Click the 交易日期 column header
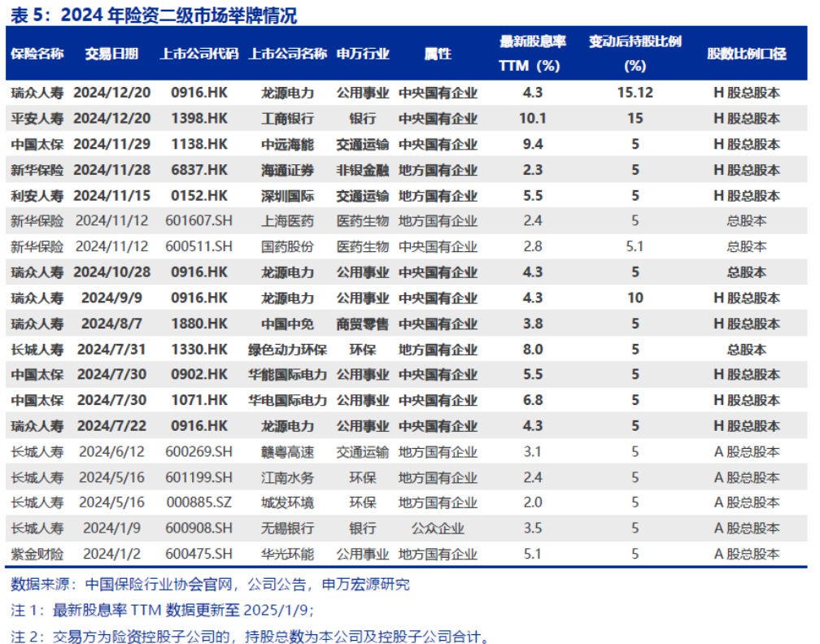The width and height of the screenshot is (820, 644). [x=112, y=54]
